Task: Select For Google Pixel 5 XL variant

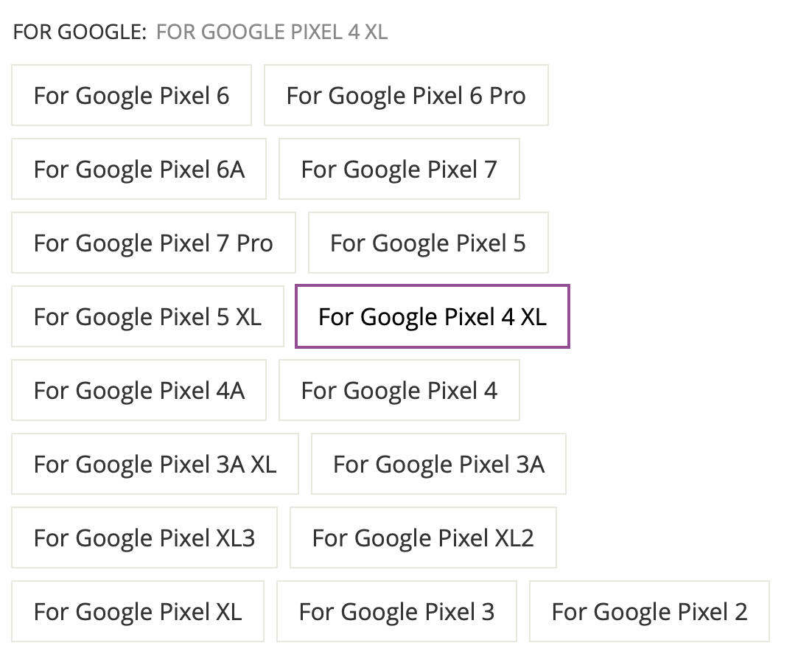Action: [147, 317]
